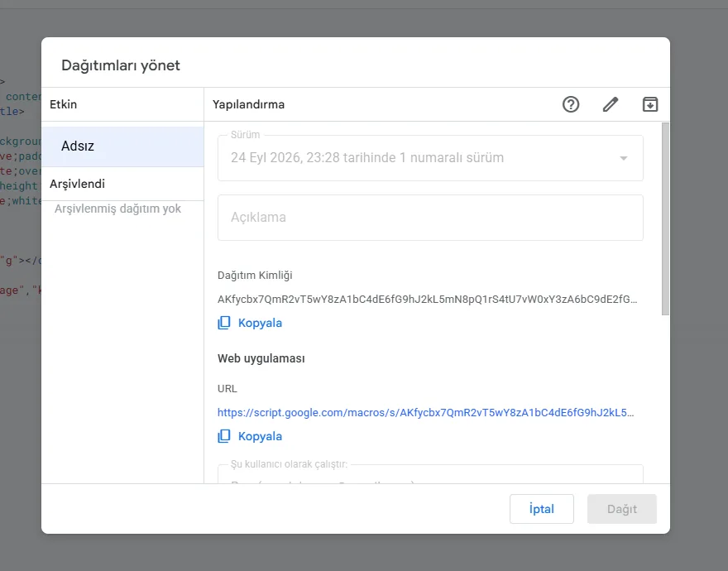
Task: Copy the deployment ID with Kopyala
Action: tap(260, 323)
